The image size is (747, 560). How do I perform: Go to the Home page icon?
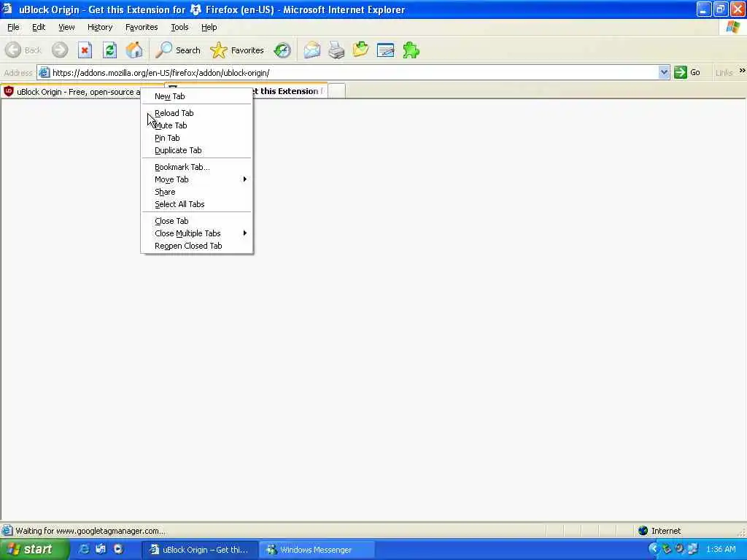click(134, 50)
